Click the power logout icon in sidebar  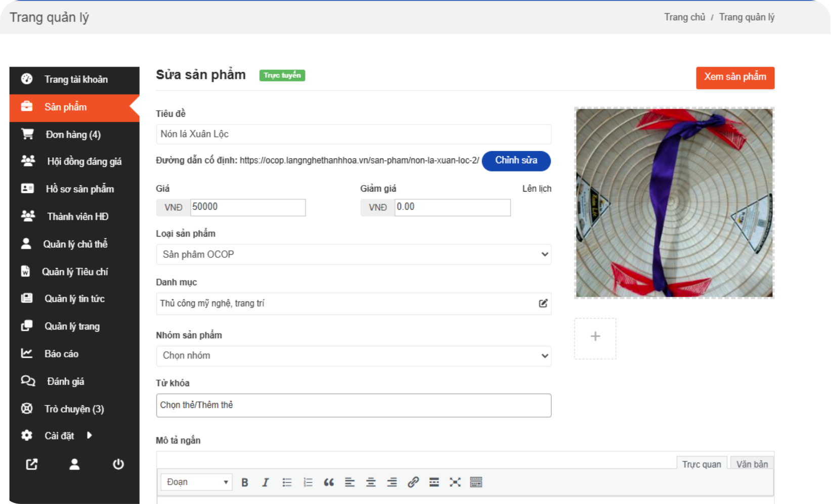click(x=118, y=464)
